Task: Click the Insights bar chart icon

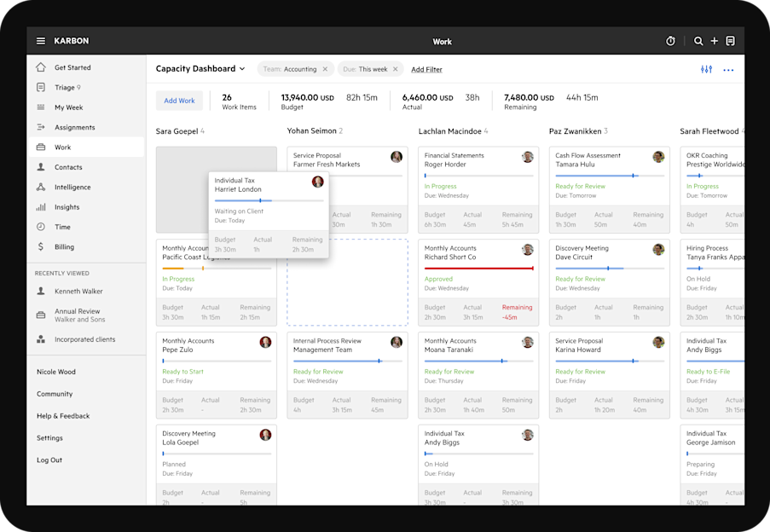Action: [x=41, y=207]
